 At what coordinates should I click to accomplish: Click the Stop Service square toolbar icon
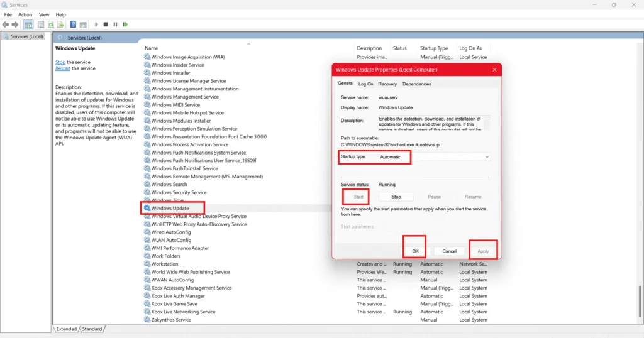point(106,25)
